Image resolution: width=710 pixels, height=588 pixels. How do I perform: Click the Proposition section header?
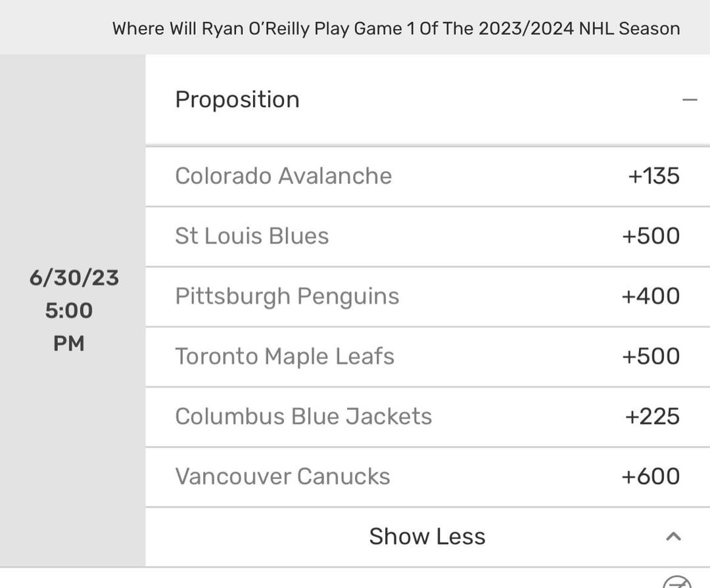tap(237, 100)
